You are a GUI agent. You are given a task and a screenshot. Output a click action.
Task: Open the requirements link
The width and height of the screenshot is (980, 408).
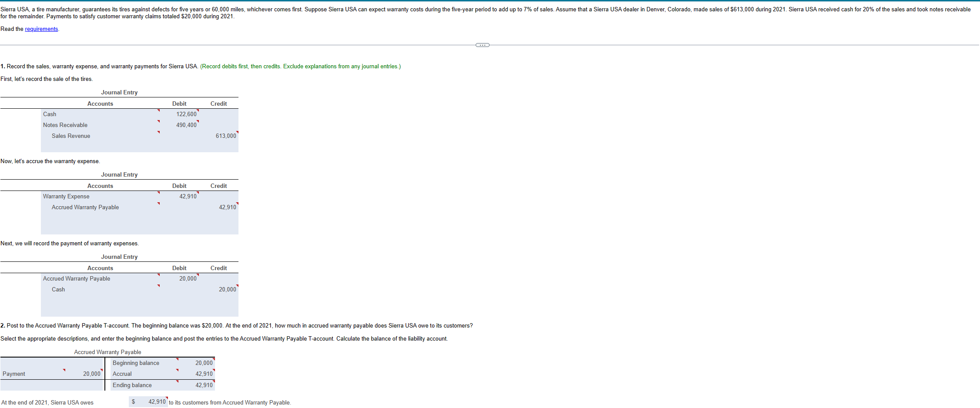tap(41, 29)
